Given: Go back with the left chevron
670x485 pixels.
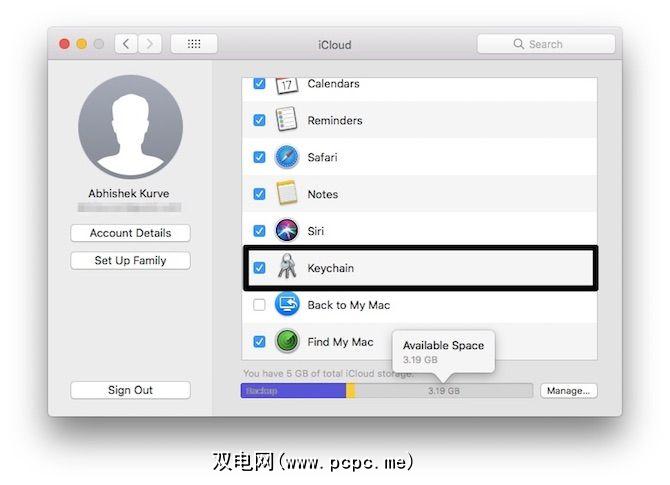Looking at the screenshot, I should (126, 44).
